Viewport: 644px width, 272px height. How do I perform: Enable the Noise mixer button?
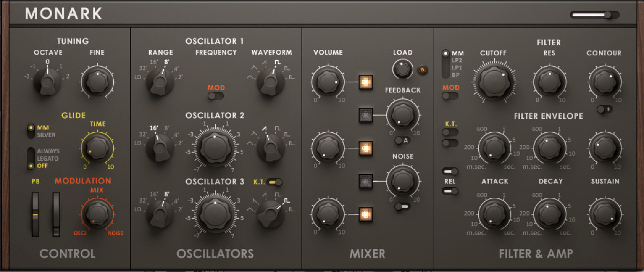pyautogui.click(x=365, y=182)
